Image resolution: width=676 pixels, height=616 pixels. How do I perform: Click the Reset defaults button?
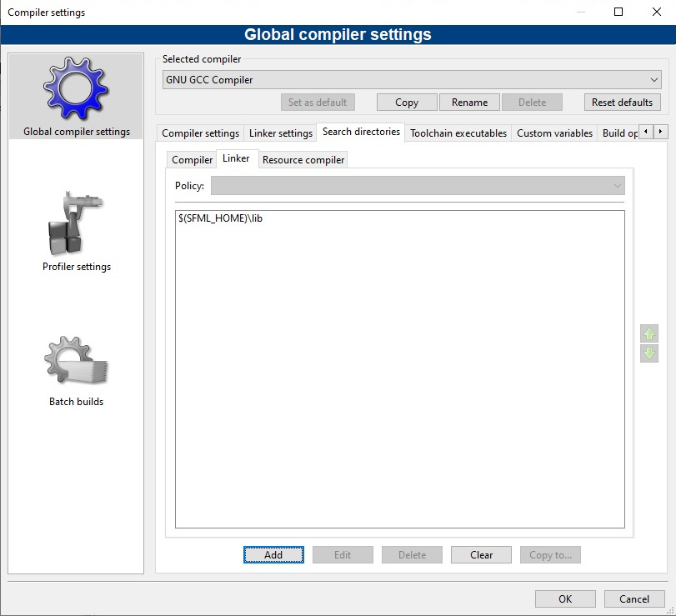tap(623, 103)
